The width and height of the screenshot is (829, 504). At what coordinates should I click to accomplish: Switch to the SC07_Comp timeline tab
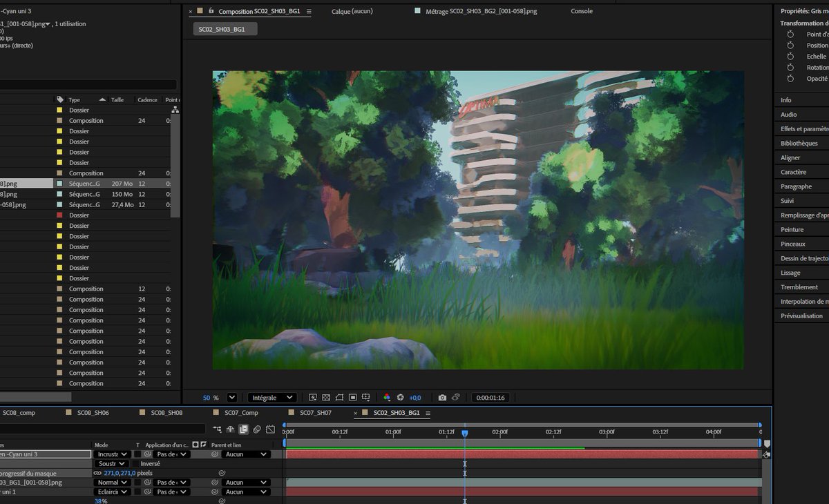pos(241,413)
